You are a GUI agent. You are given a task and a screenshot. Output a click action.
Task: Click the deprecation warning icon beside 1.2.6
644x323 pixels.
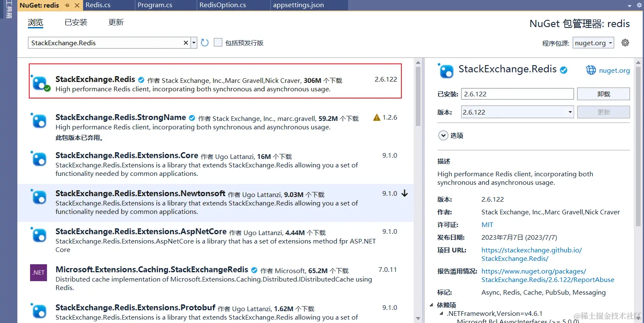click(377, 118)
